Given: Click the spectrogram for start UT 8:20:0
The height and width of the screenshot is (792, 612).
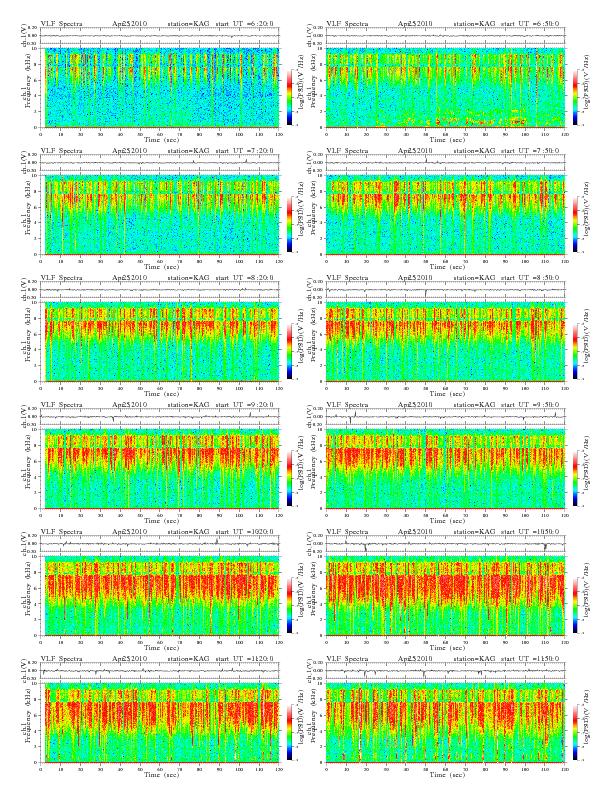Looking at the screenshot, I should pyautogui.click(x=162, y=342).
